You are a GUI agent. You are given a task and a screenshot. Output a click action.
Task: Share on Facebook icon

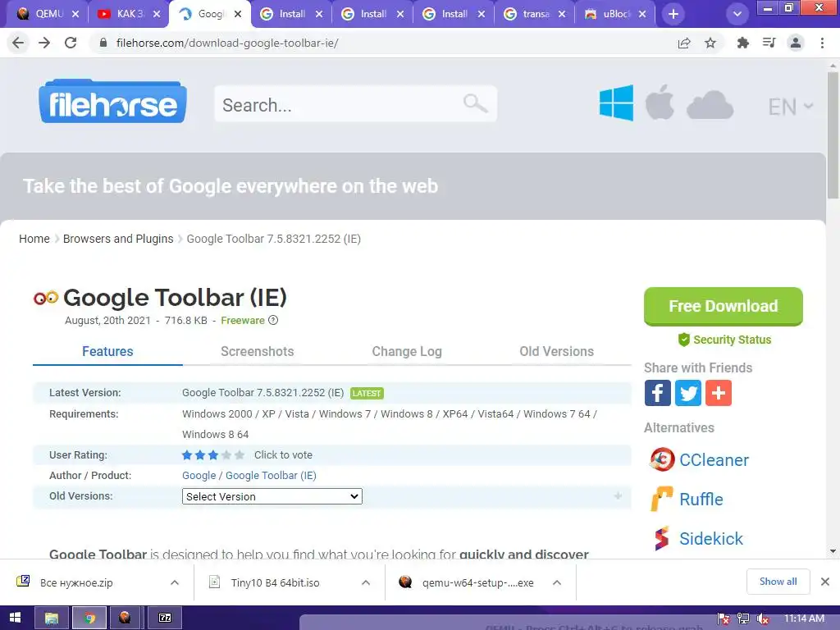(x=657, y=393)
